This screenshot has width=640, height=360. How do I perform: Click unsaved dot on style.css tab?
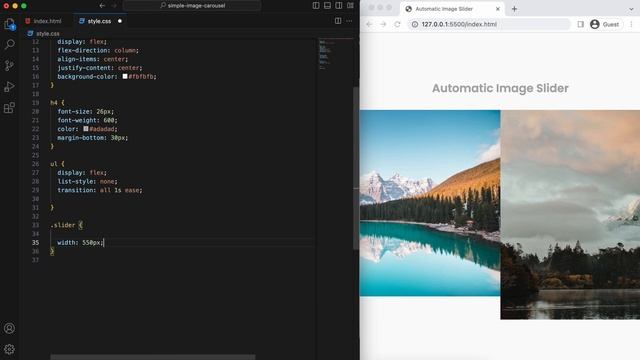(120, 21)
